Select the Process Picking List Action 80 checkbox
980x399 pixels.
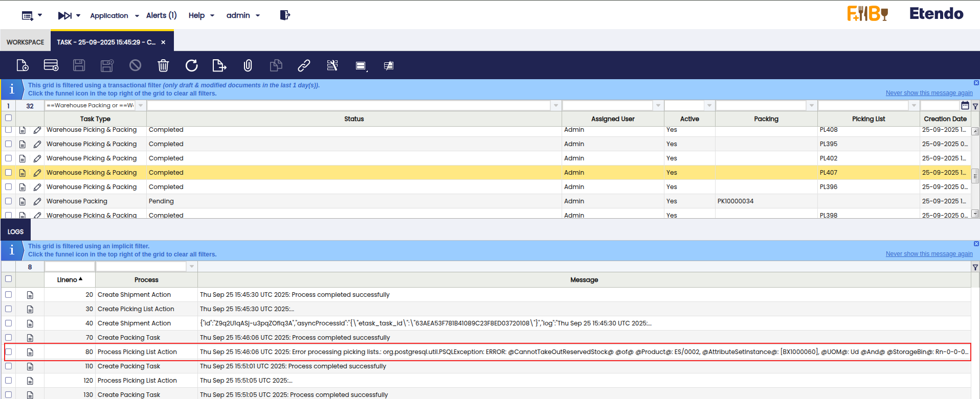pos(8,352)
